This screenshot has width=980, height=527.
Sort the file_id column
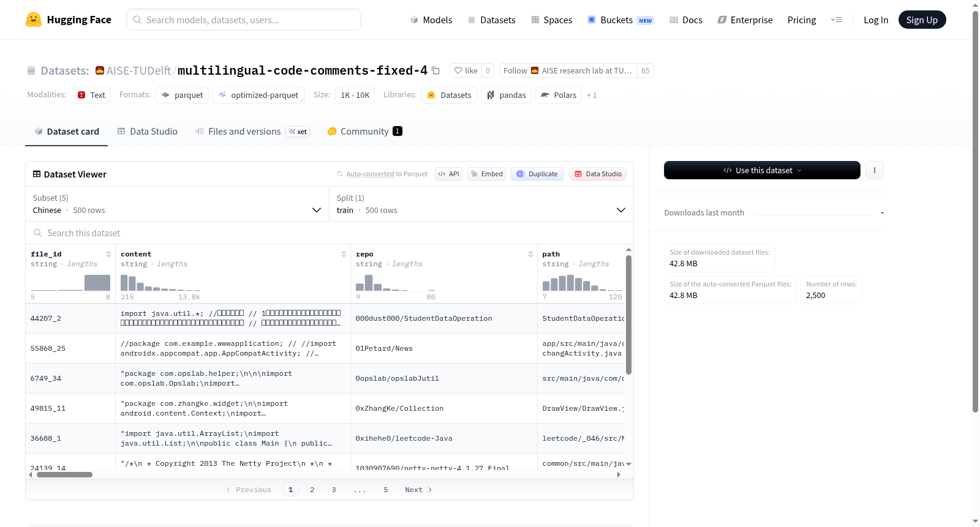coord(108,254)
